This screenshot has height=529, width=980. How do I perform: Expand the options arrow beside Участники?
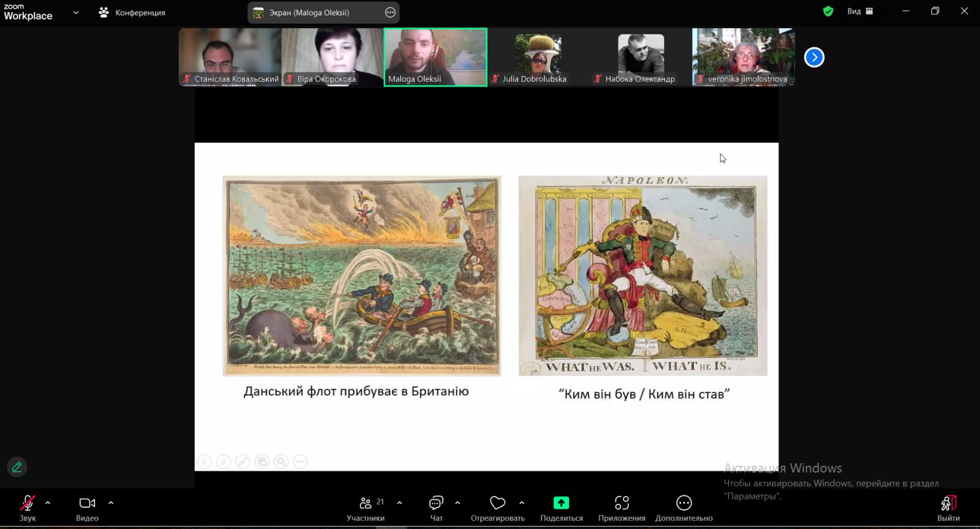[399, 503]
